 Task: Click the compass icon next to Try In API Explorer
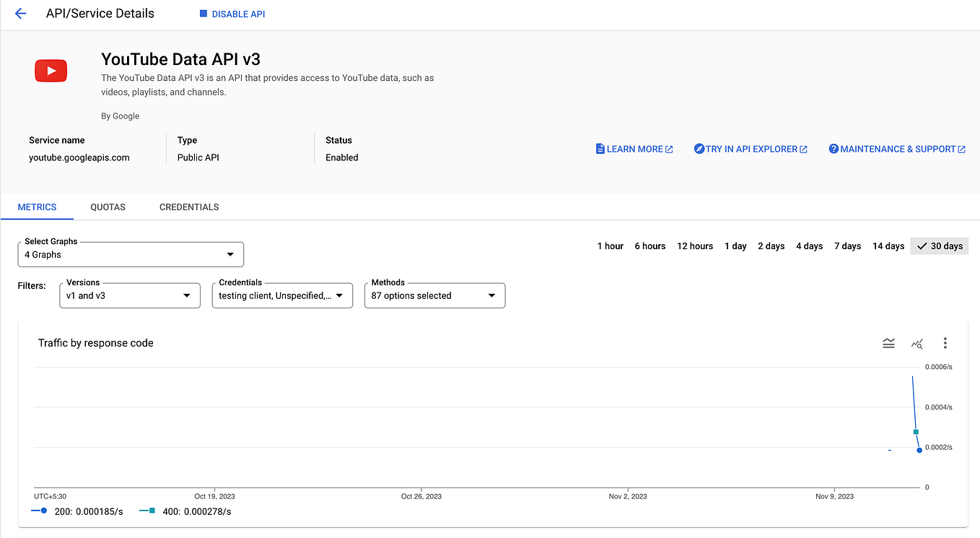coord(699,149)
